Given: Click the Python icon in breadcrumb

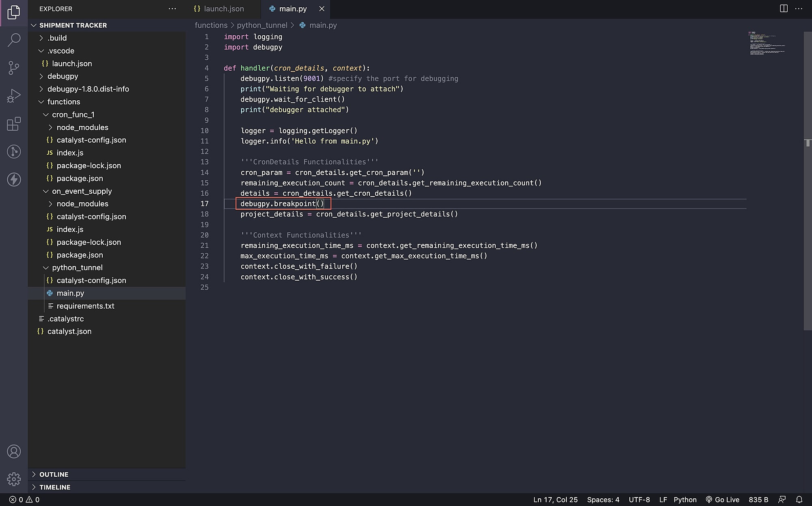Looking at the screenshot, I should tap(302, 25).
